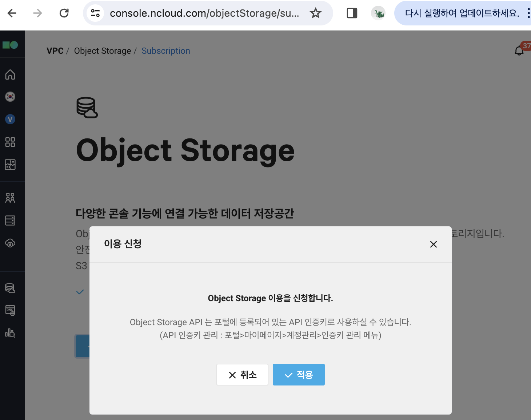Open the Server icon in sidebar
The width and height of the screenshot is (531, 420).
click(x=10, y=221)
